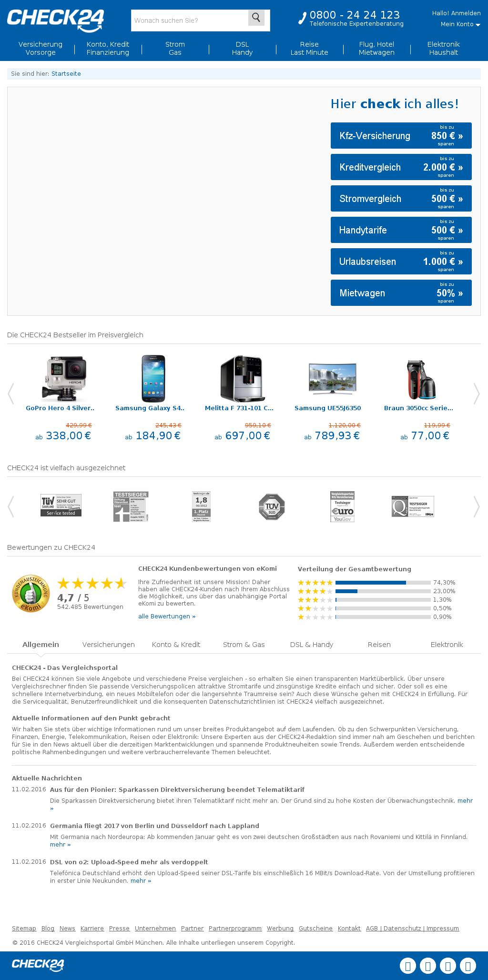The image size is (488, 980).
Task: Click the Wonach suchen Sie search field
Action: (x=190, y=20)
